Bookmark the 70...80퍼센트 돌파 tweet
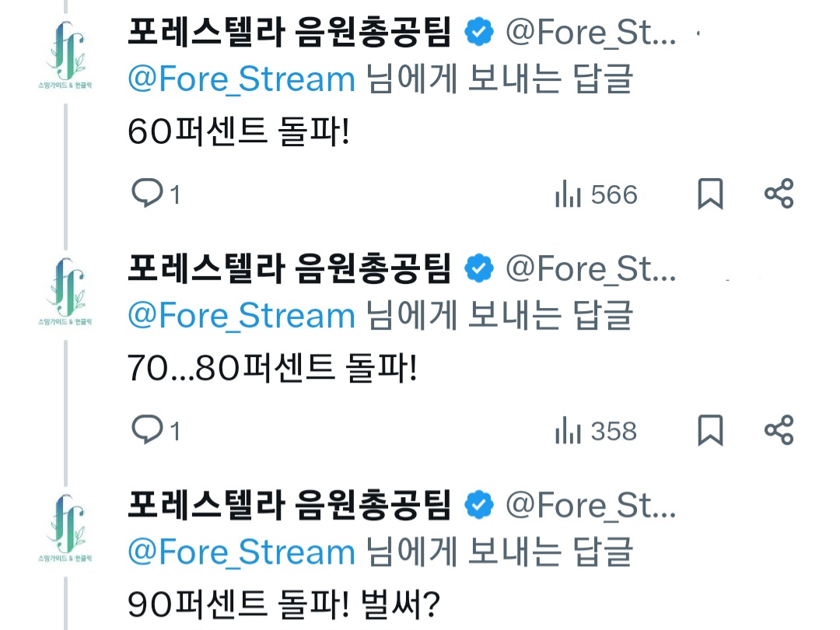Screen dimensions: 840x630 coord(709,430)
